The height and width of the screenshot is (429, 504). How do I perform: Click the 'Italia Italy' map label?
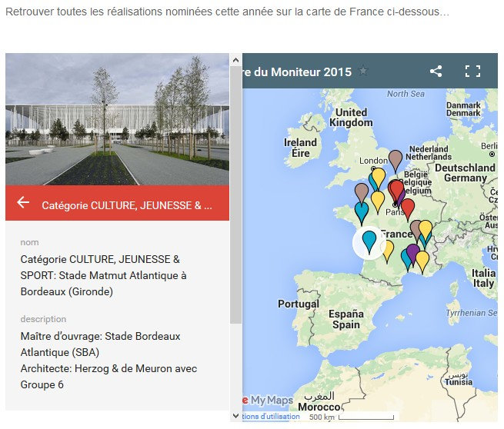(x=483, y=278)
